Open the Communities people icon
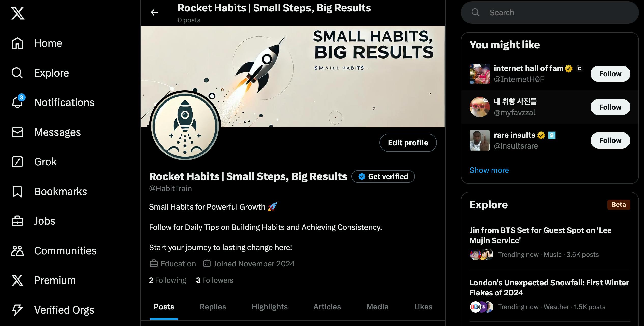The image size is (644, 326). click(x=17, y=251)
